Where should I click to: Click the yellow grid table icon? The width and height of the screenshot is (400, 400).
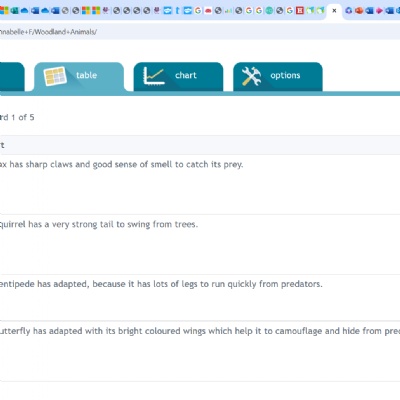pyautogui.click(x=55, y=76)
